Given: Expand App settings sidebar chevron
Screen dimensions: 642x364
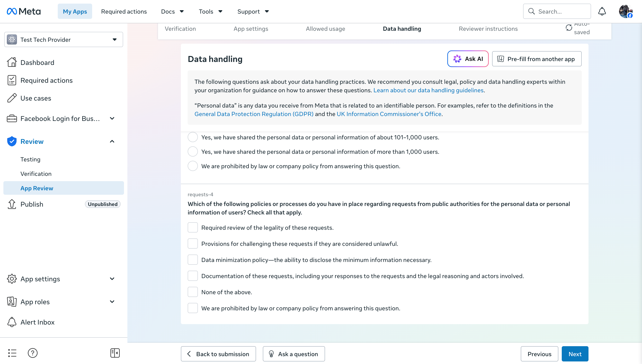Looking at the screenshot, I should click(112, 279).
